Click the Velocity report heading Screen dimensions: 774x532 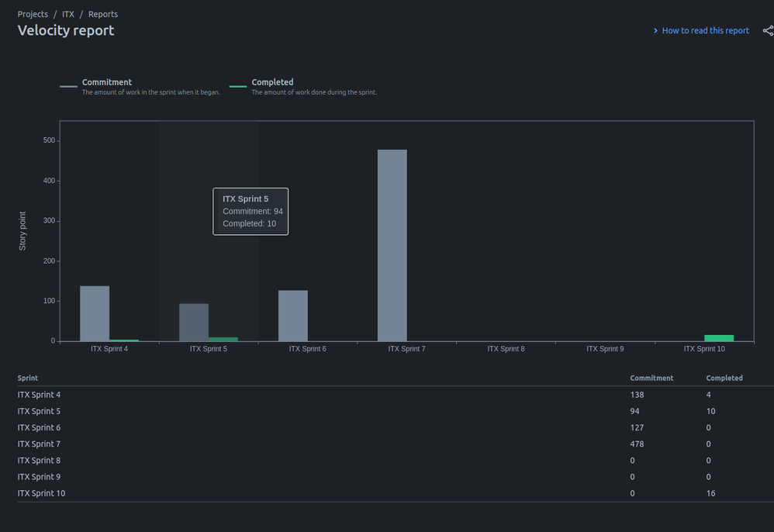(66, 30)
